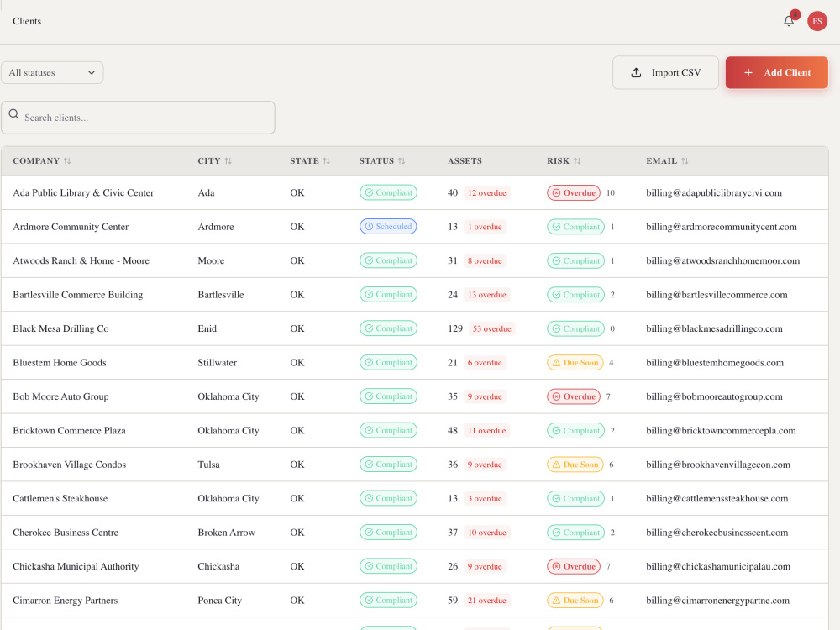
Task: Open Atwoods Ranch & Home - Moore client
Action: [x=81, y=260]
